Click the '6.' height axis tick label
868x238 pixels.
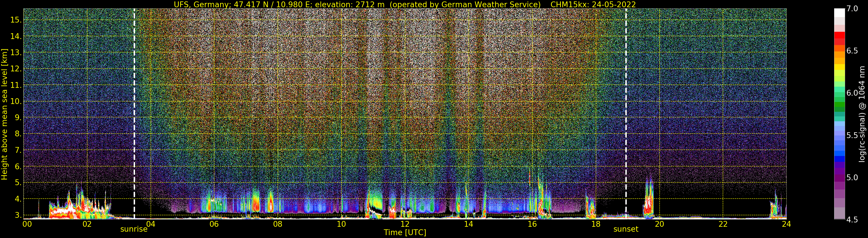18,166
